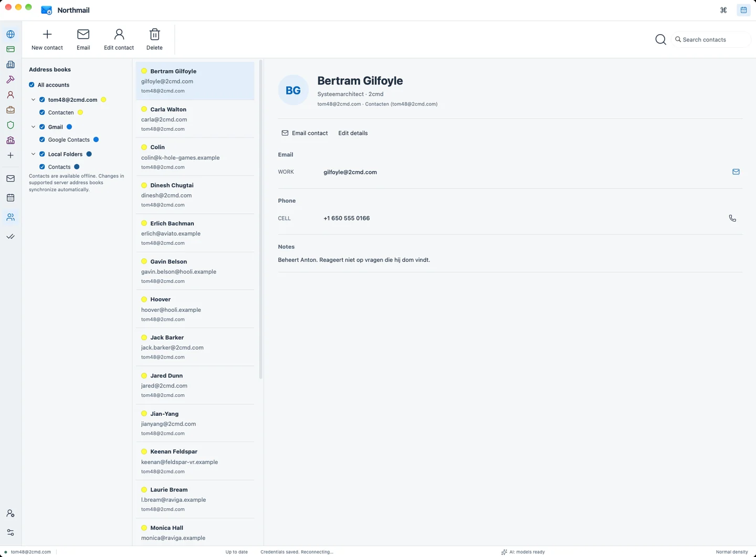This screenshot has height=557, width=756.
Task: Switch to Tasks view with the double-check icon
Action: [10, 236]
